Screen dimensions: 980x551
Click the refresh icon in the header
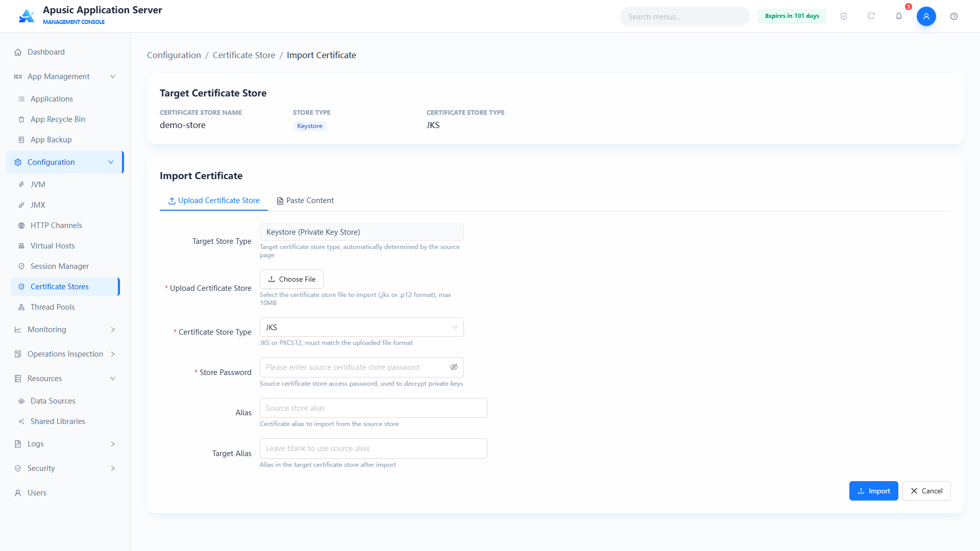(x=871, y=16)
